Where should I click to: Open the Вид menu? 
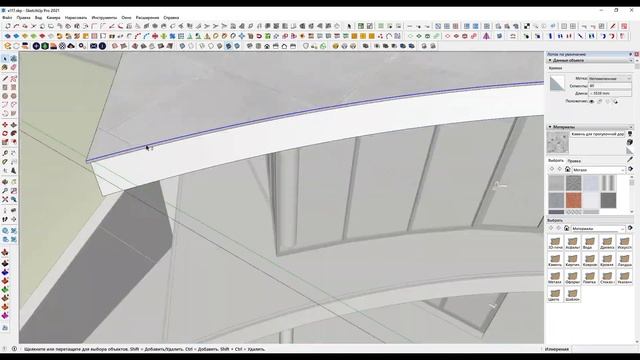(38, 18)
